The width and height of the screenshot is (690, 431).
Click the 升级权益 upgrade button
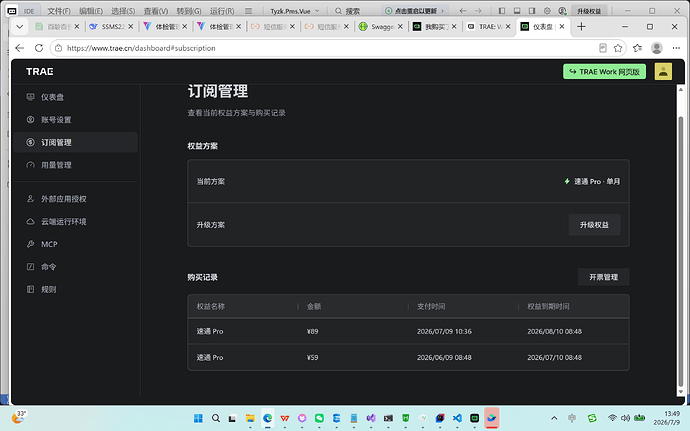click(x=594, y=225)
